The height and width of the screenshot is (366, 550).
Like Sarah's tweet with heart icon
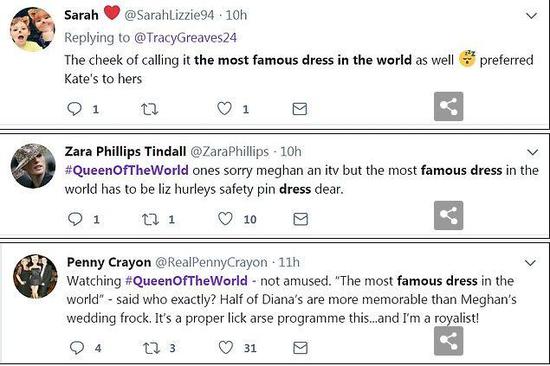[x=224, y=109]
